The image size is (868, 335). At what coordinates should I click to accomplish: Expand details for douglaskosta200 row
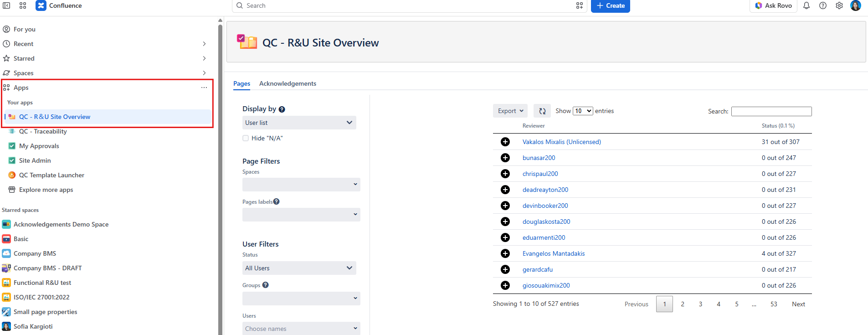(505, 222)
